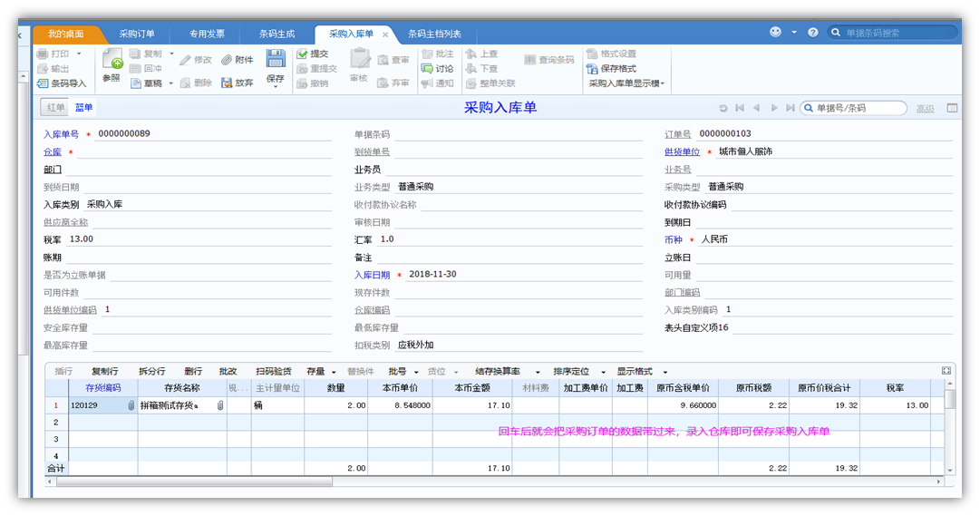
Task: Click the 审核 audit clipboard icon
Action: tap(359, 59)
